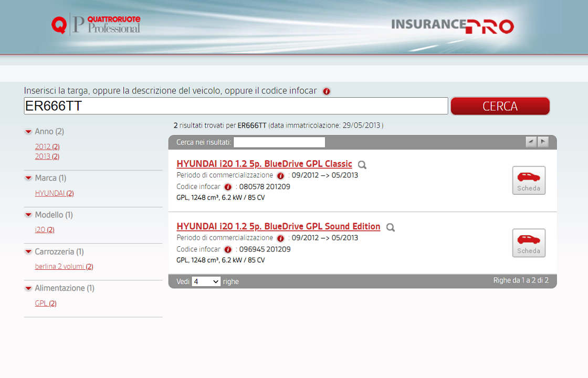The image size is (588, 378).
Task: Filter by berlina 2 volumi body type
Action: [x=64, y=266]
